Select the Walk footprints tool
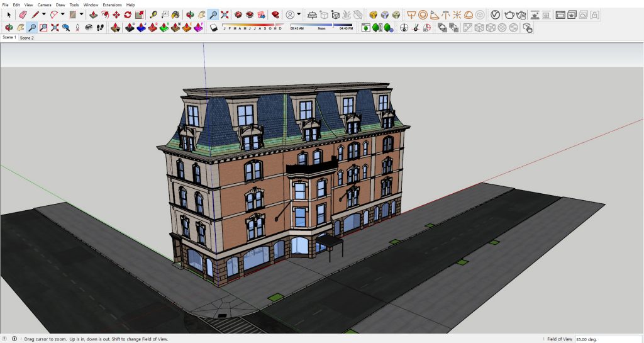The width and height of the screenshot is (644, 343). point(99,28)
